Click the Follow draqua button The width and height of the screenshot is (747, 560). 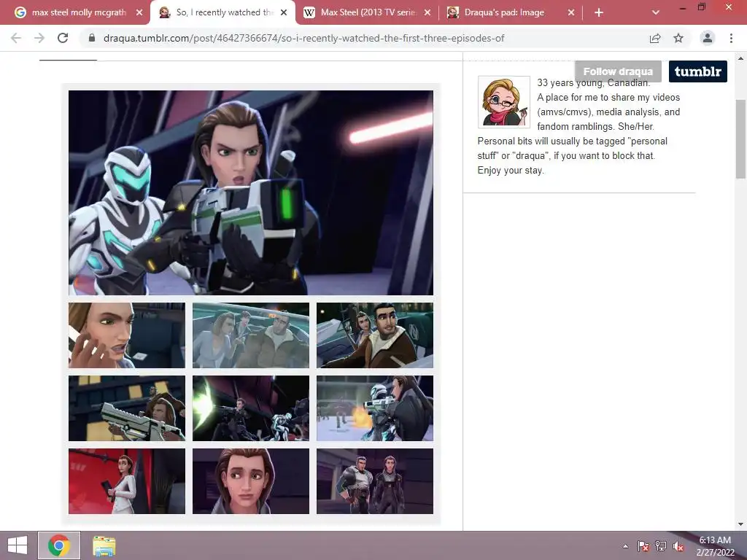[618, 71]
